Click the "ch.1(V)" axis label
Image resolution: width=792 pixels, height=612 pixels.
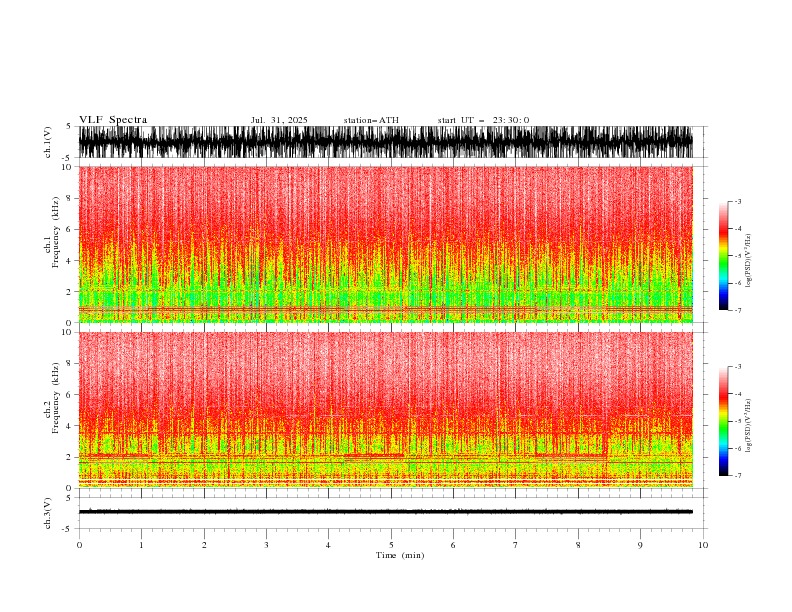48,142
